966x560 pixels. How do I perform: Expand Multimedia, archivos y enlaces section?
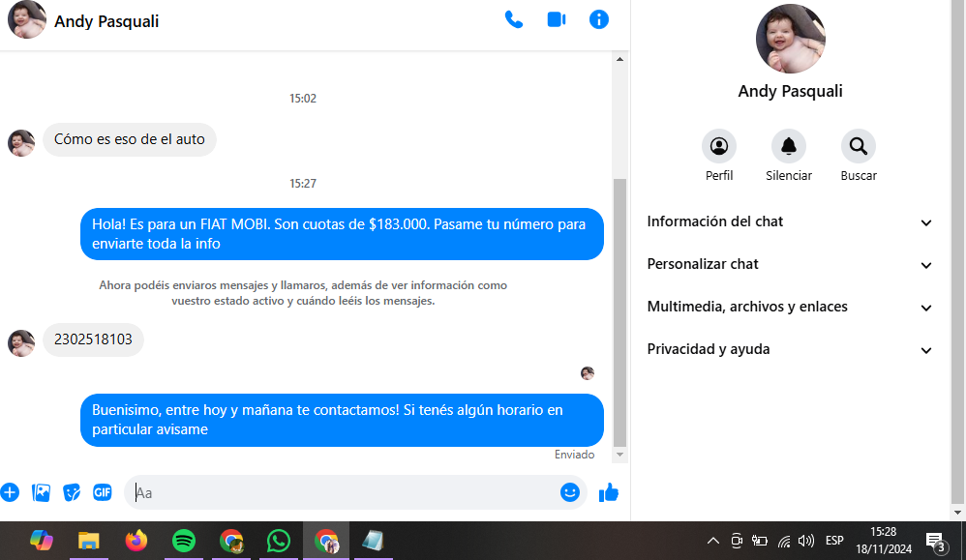coord(789,307)
